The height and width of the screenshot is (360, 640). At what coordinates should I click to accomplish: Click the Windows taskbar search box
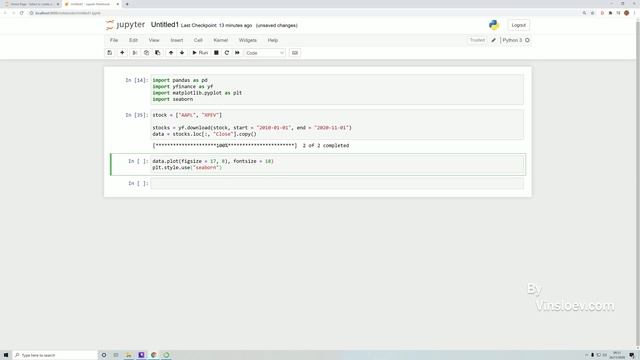[55, 355]
